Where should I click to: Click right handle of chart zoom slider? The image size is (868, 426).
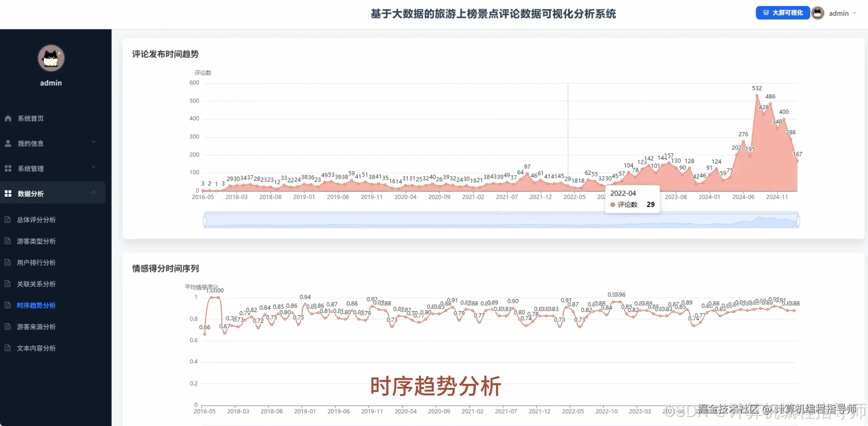tap(798, 221)
